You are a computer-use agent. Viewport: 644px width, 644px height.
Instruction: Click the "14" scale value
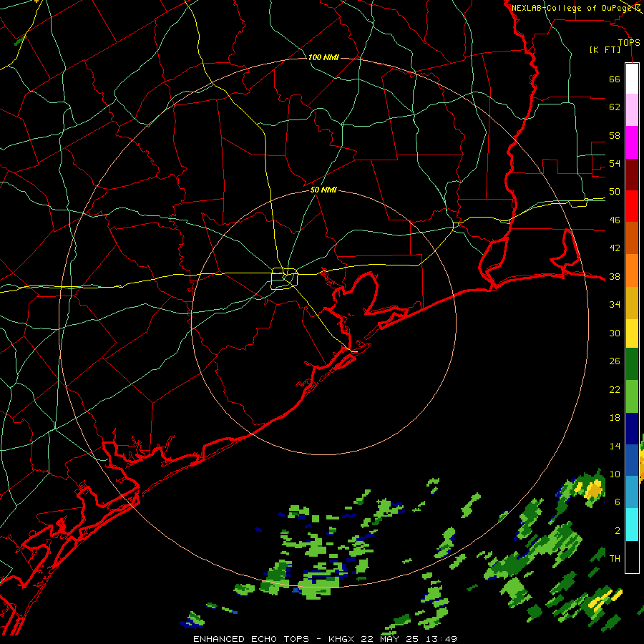(615, 446)
